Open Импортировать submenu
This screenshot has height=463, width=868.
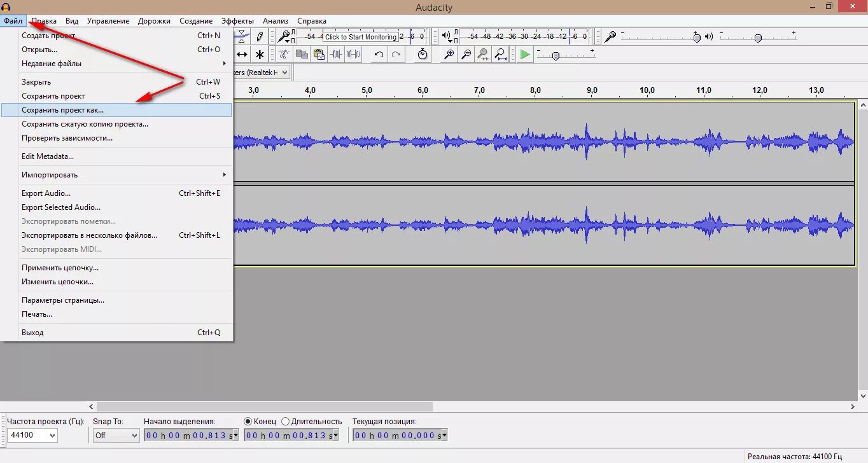click(x=125, y=175)
